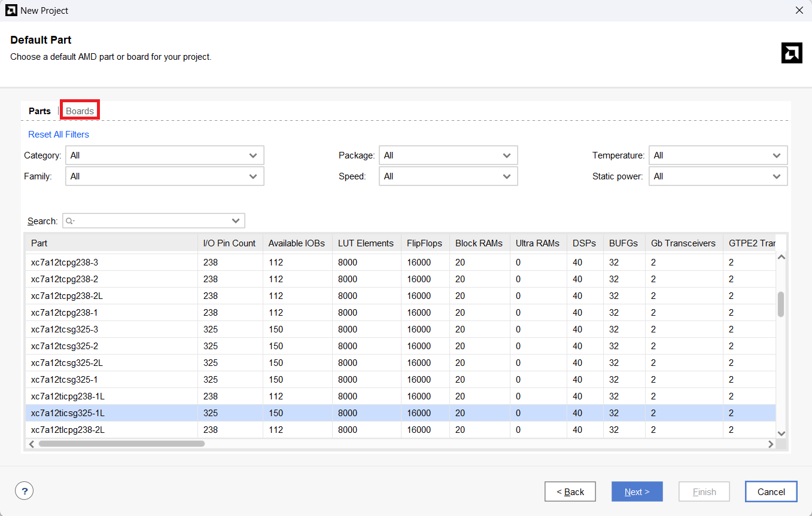The height and width of the screenshot is (516, 812).
Task: Click the LUT Elements column header
Action: [x=366, y=243]
